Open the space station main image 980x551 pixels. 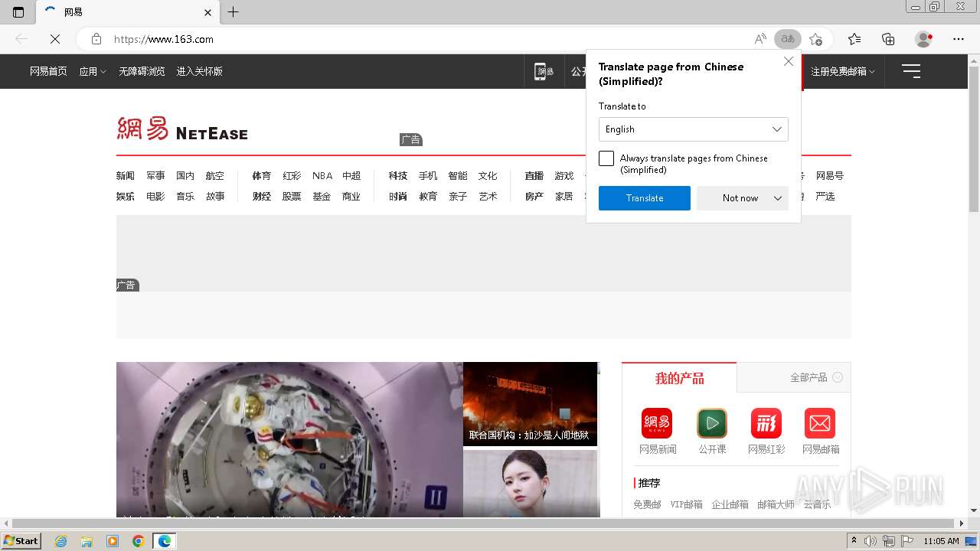tap(289, 439)
